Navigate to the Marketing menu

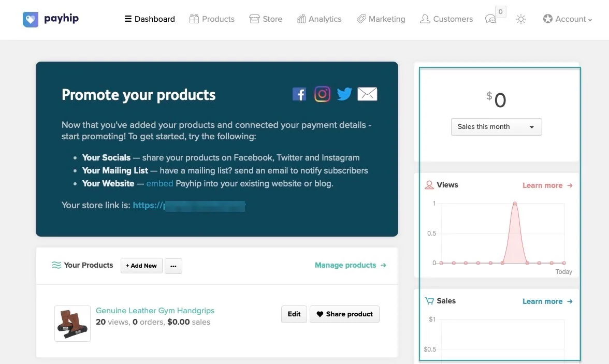point(381,19)
